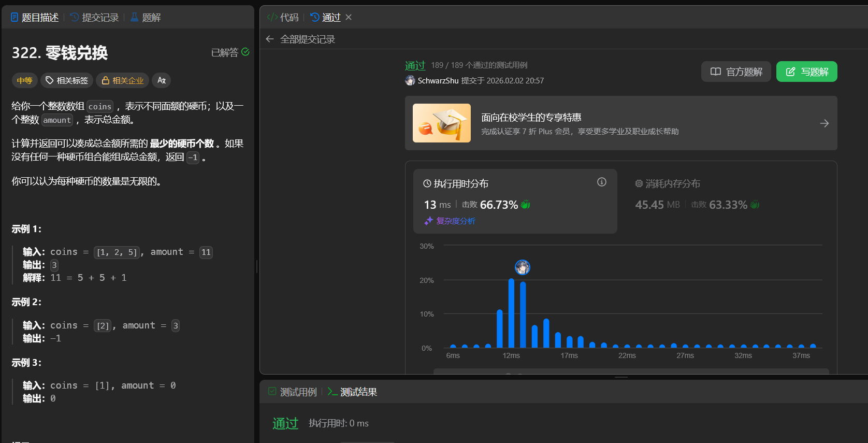This screenshot has width=868, height=443.
Task: Click the 官方题解 button
Action: pos(736,72)
